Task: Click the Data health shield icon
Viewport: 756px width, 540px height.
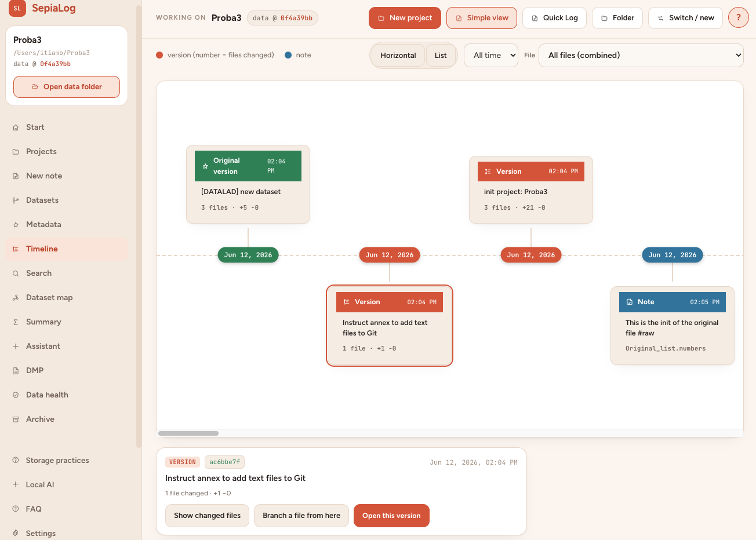Action: pos(16,395)
